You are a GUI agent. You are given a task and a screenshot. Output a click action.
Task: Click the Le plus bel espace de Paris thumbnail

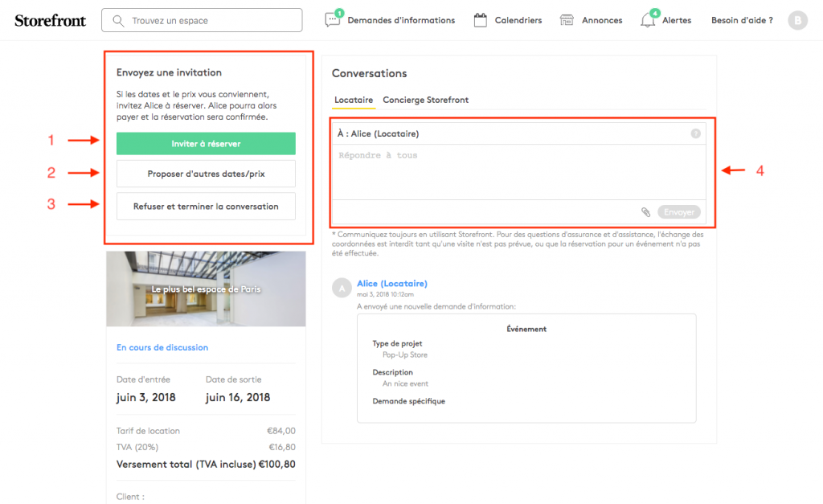pyautogui.click(x=206, y=289)
